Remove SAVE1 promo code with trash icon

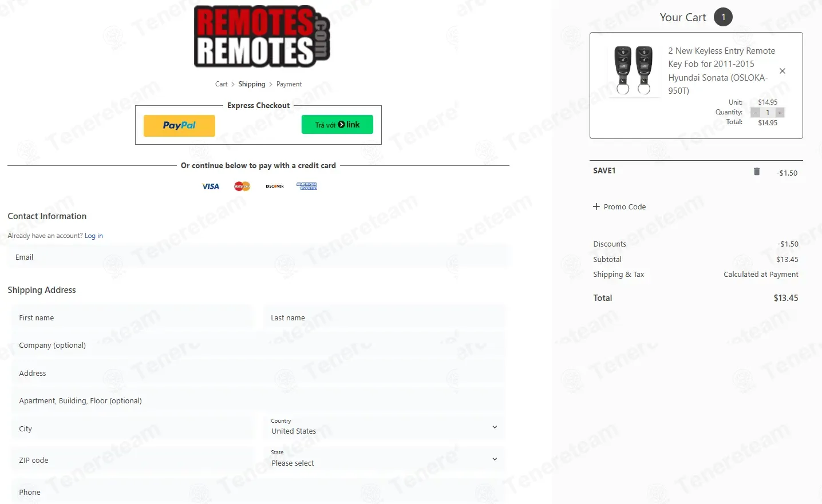tap(757, 172)
